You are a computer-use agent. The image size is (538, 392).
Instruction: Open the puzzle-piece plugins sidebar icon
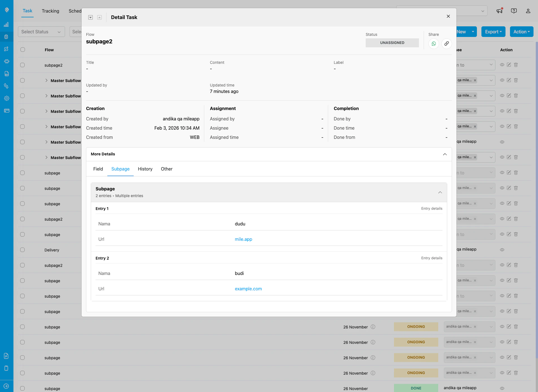(x=6, y=61)
